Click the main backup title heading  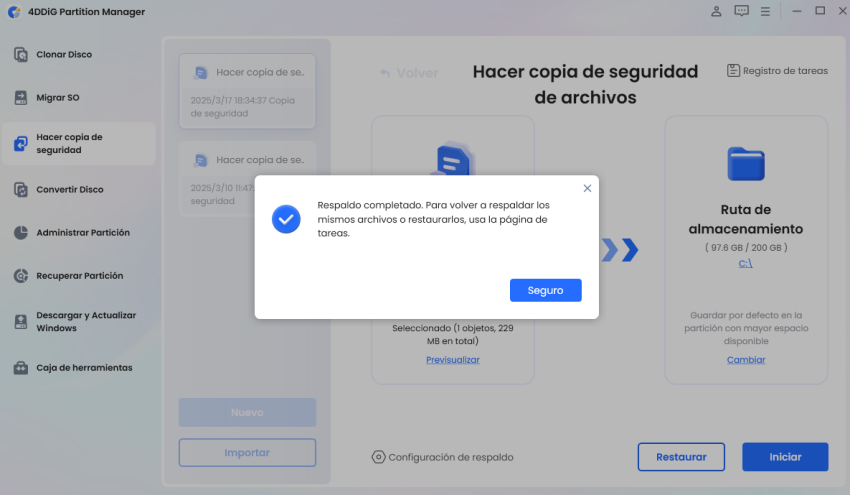585,85
